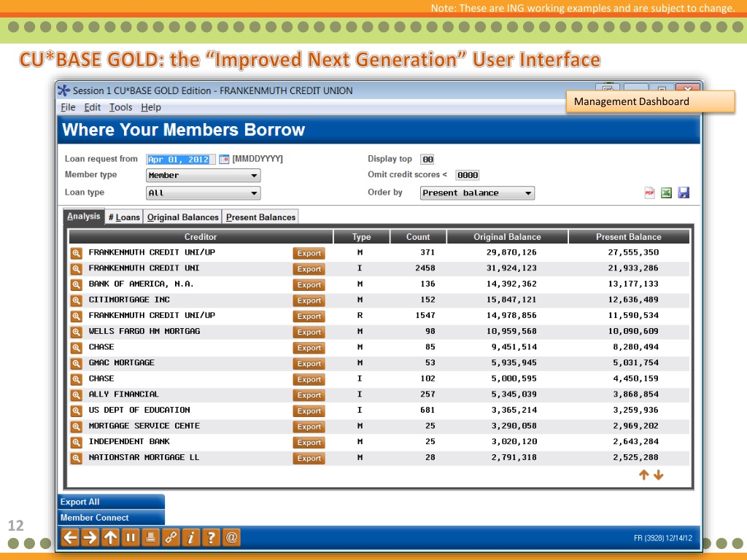Click the PDF export icon

click(649, 192)
